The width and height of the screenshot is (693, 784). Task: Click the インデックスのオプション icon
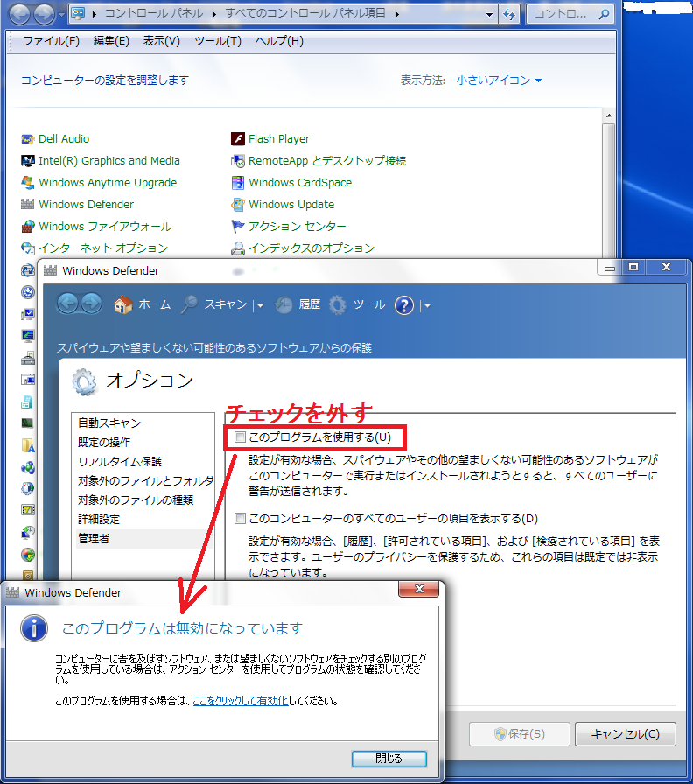[x=237, y=248]
